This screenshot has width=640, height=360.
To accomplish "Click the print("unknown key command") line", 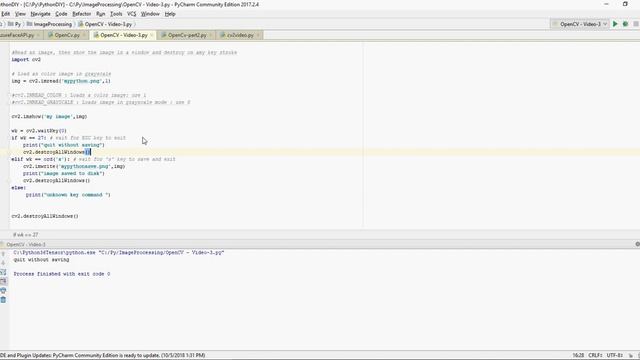I will pyautogui.click(x=68, y=195).
